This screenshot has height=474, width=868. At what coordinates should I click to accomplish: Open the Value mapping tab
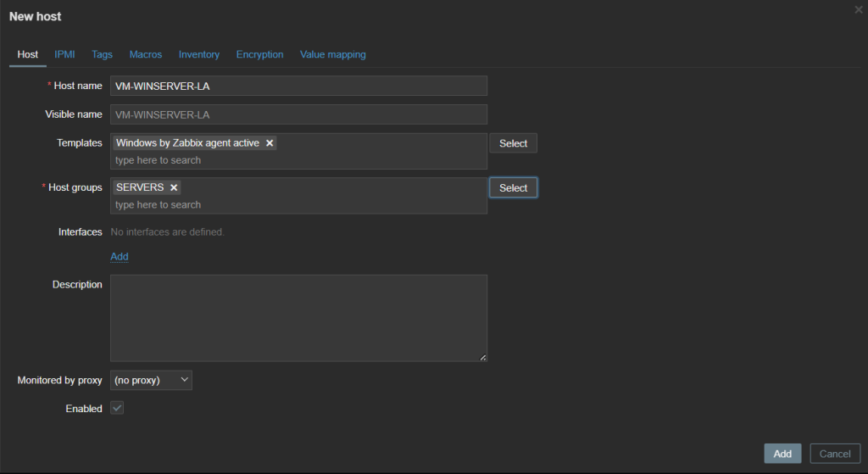pyautogui.click(x=332, y=54)
